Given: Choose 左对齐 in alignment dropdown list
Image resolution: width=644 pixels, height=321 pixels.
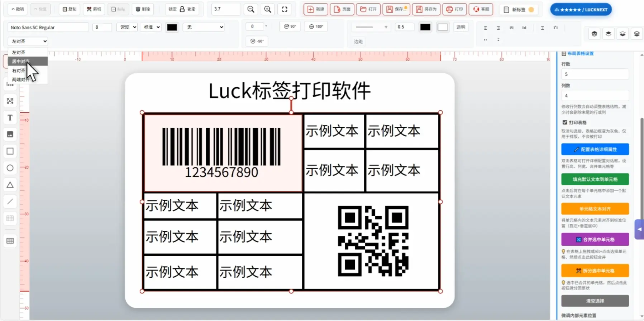Looking at the screenshot, I should 28,52.
